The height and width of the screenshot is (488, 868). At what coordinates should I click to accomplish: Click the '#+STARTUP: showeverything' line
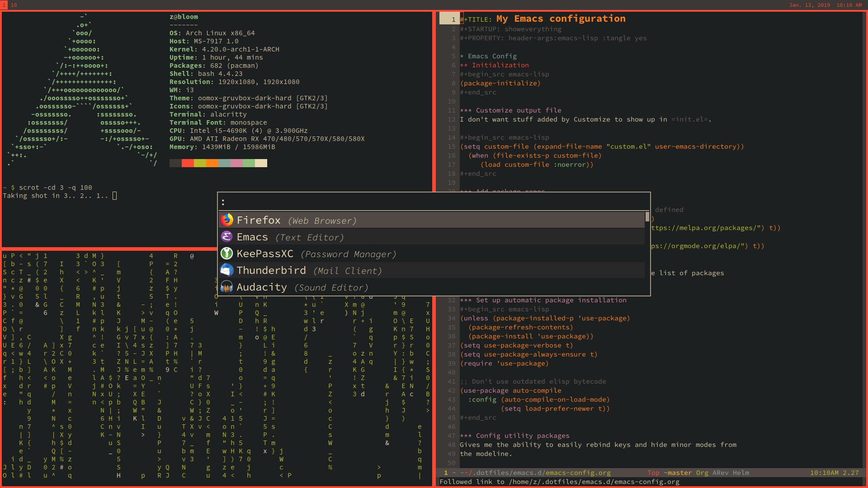tap(510, 29)
